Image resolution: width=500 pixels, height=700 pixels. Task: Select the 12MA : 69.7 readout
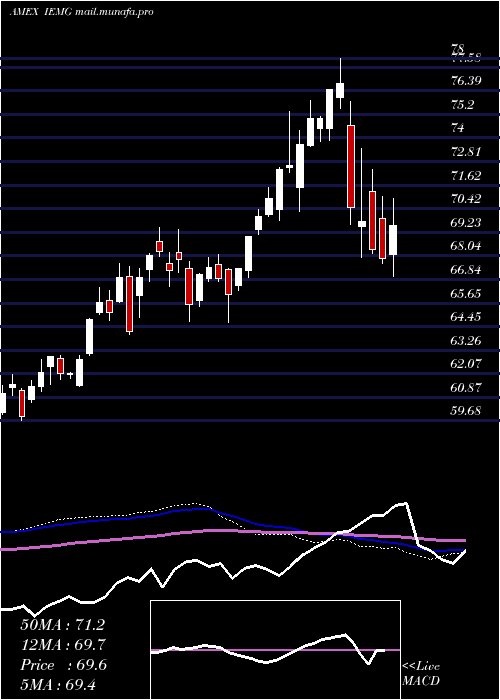pos(63,645)
